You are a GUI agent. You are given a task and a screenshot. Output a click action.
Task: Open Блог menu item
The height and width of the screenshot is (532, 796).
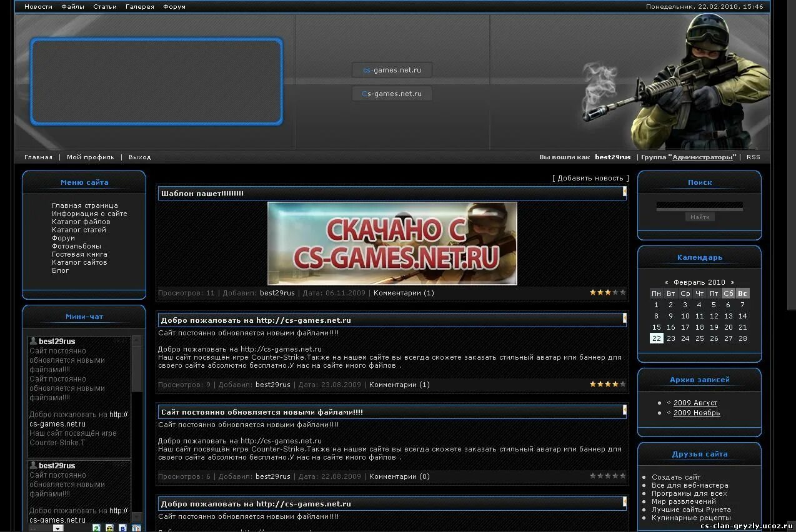(61, 270)
